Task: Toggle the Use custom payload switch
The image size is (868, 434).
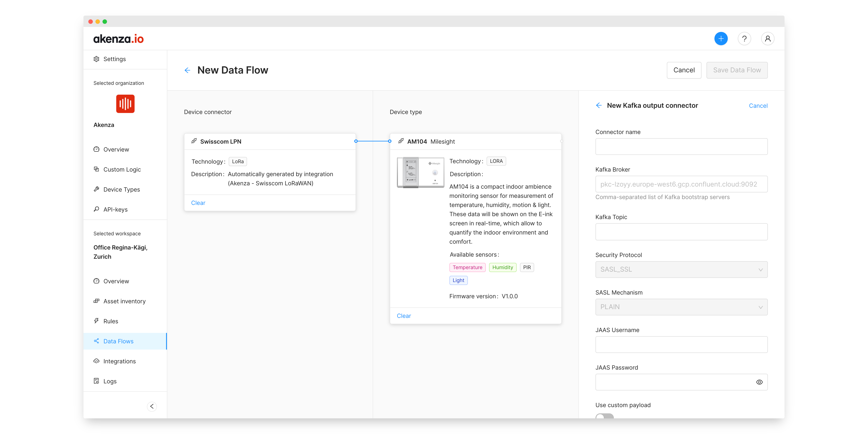Action: click(x=604, y=416)
